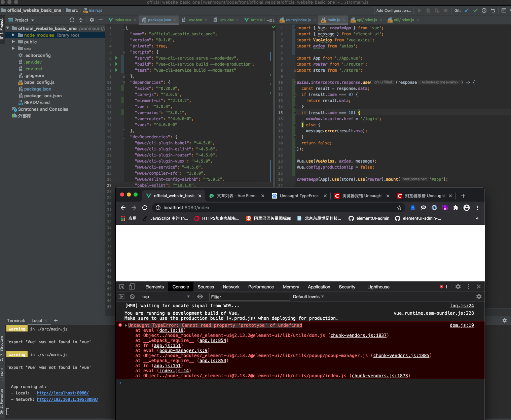Click the Run green play icon
Viewport: 511px width, 420px height.
pyautogui.click(x=419, y=10)
